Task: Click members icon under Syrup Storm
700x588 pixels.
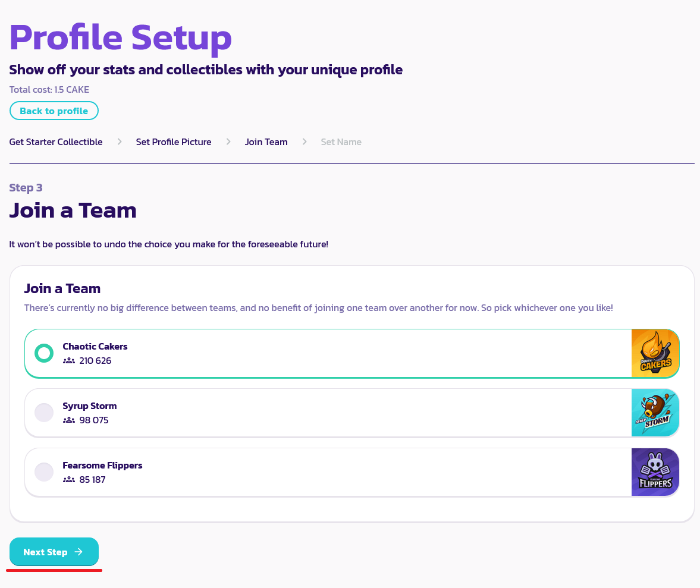Action: (69, 420)
